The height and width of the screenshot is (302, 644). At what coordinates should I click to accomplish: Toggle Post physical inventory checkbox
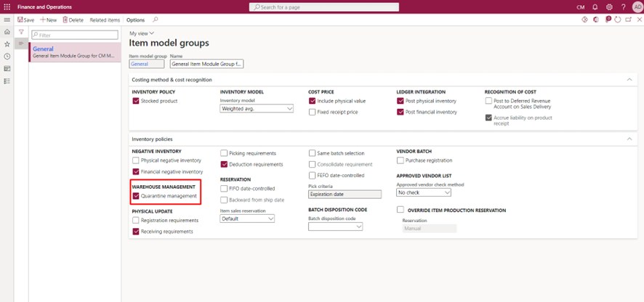pyautogui.click(x=400, y=101)
